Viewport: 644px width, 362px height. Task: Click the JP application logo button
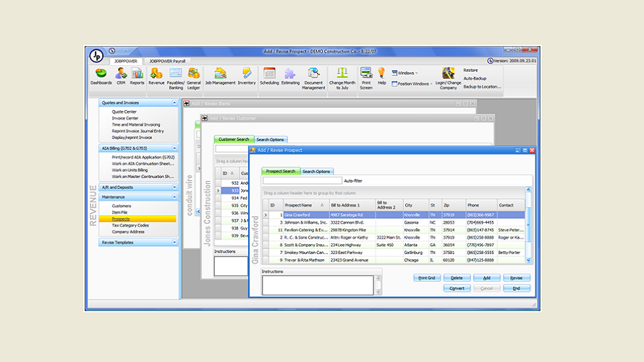click(96, 56)
